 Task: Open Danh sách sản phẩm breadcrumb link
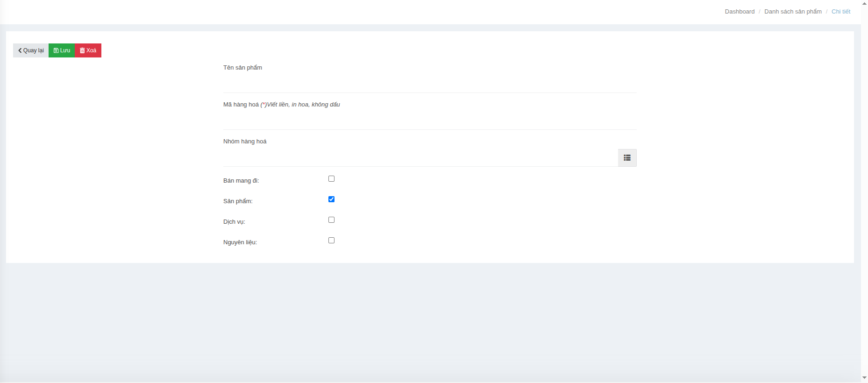[x=792, y=12]
